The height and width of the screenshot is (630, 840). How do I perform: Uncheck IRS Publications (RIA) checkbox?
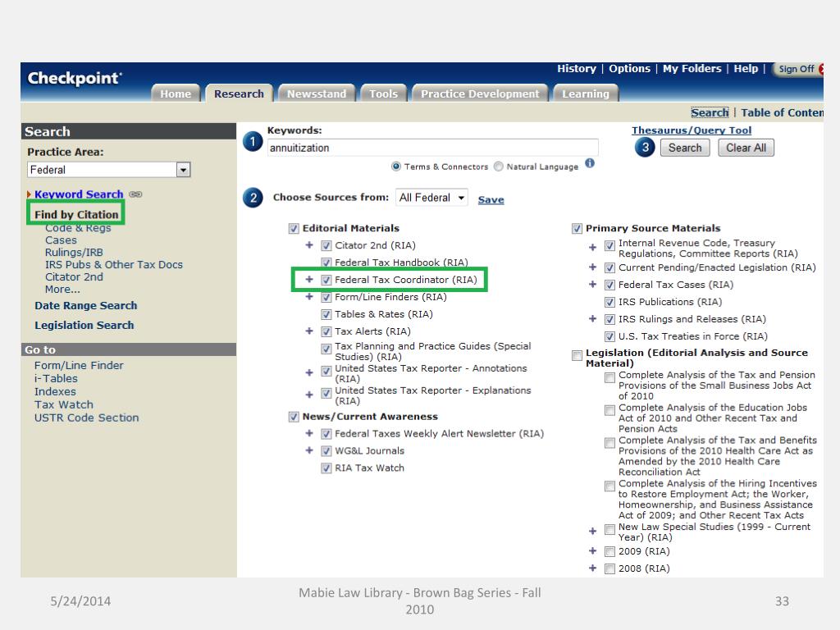click(x=609, y=302)
